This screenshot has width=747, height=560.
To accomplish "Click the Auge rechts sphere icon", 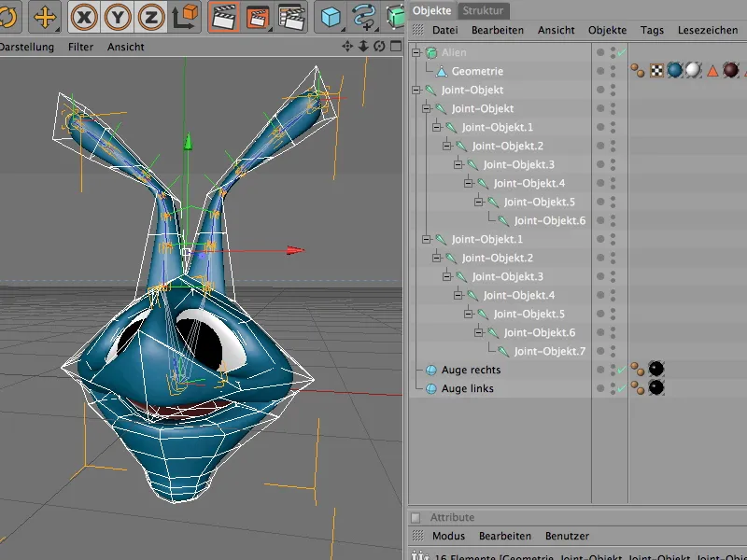I will pos(431,370).
